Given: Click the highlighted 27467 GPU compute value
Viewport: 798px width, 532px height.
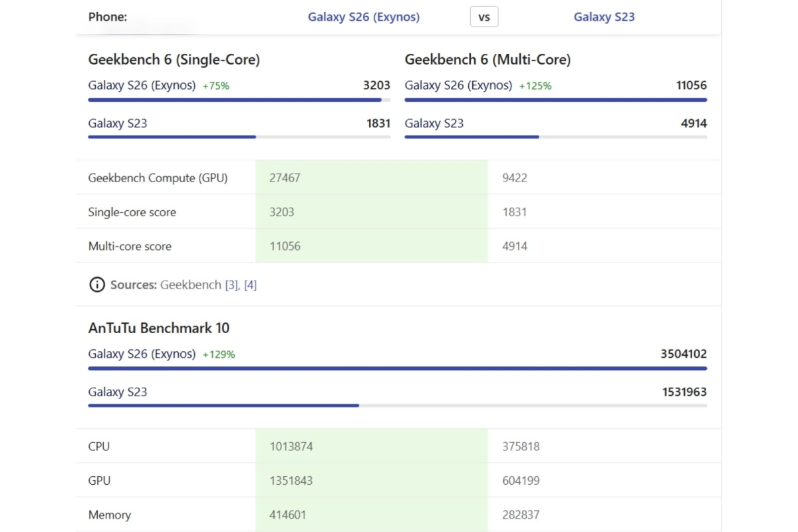Looking at the screenshot, I should [285, 178].
